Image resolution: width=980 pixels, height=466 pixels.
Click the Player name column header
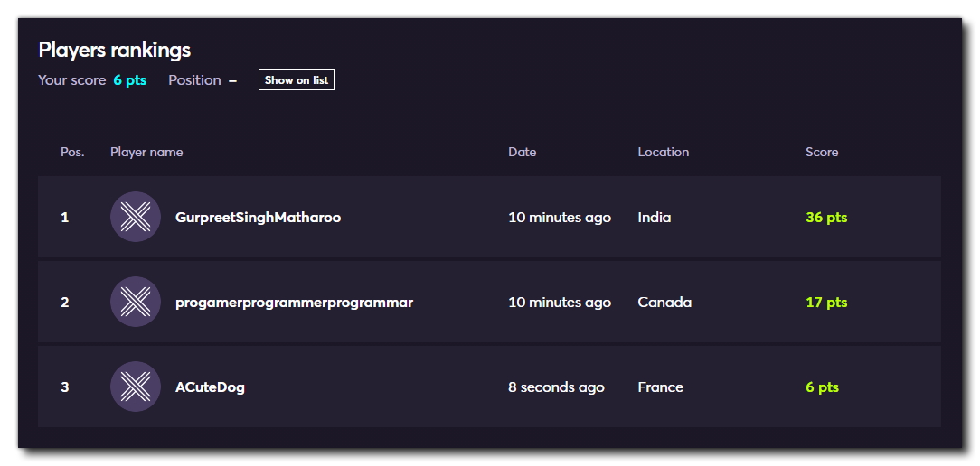[146, 152]
